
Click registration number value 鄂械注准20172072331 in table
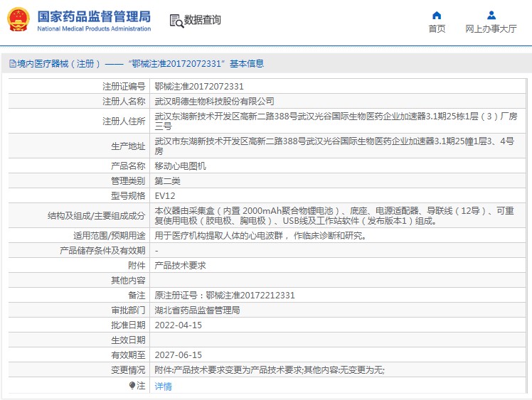[x=199, y=87]
